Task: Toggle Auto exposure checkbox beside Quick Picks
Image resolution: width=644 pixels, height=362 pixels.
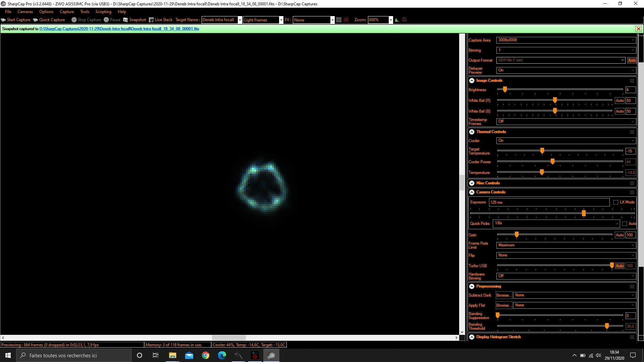Action: (x=625, y=224)
